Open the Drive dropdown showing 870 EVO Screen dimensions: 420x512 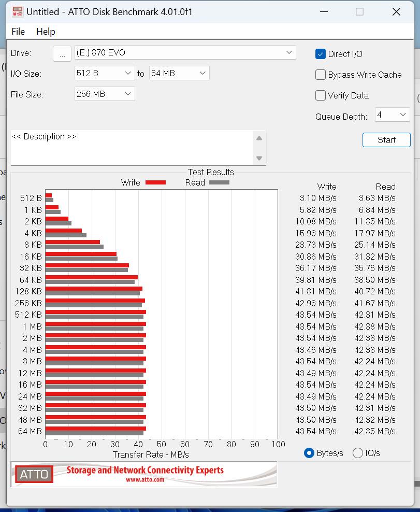click(185, 52)
